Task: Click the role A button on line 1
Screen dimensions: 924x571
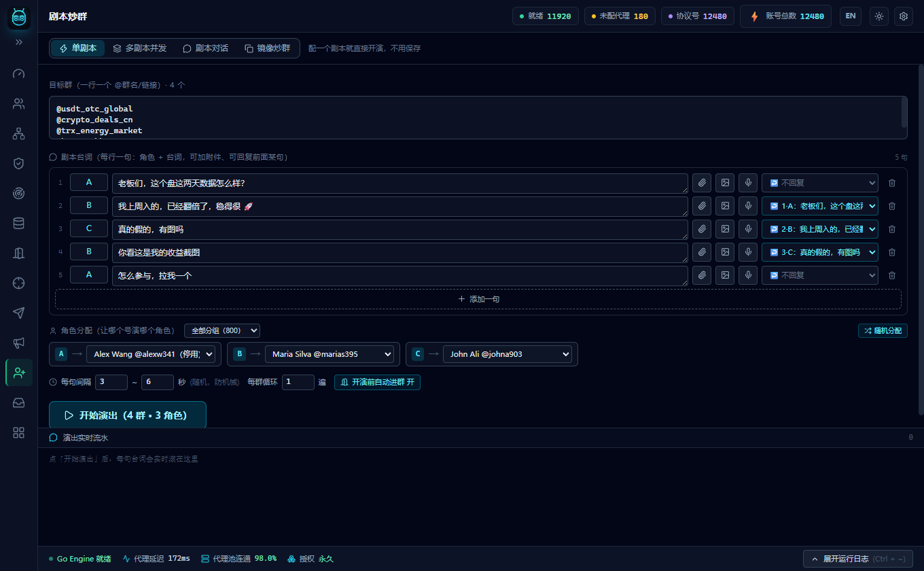Action: 89,182
